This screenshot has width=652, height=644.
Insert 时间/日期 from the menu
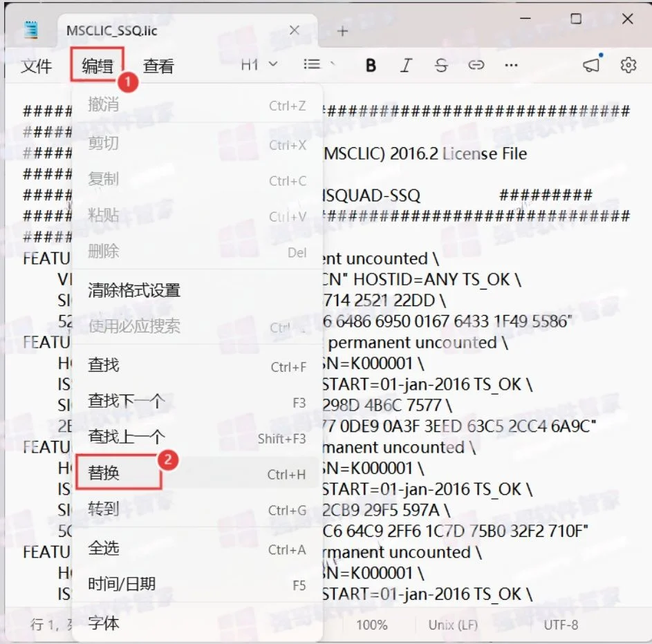pos(197,584)
